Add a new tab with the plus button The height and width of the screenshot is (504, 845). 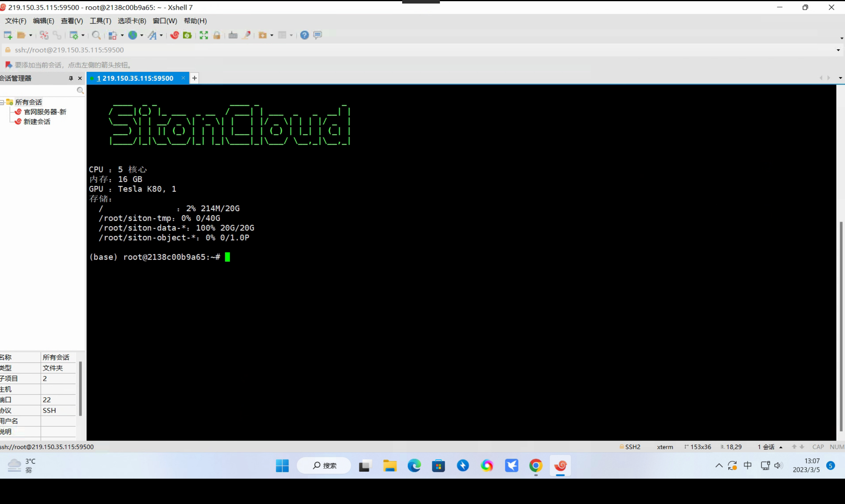(x=194, y=78)
